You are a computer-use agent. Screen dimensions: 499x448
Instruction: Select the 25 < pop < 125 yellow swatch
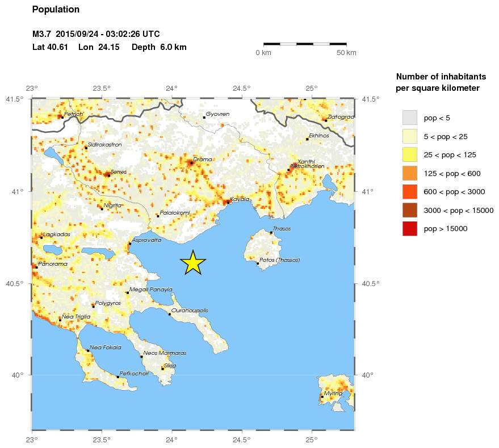[409, 155]
